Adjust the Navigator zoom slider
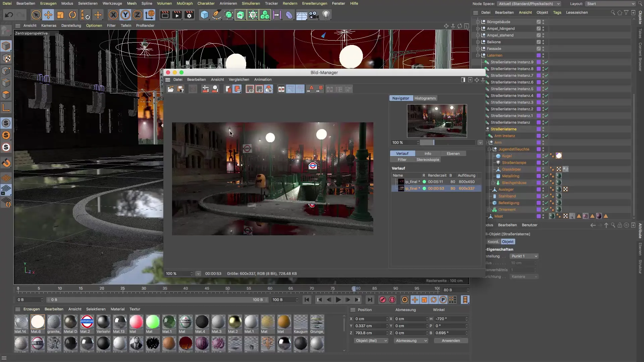The width and height of the screenshot is (644, 362). click(x=448, y=142)
